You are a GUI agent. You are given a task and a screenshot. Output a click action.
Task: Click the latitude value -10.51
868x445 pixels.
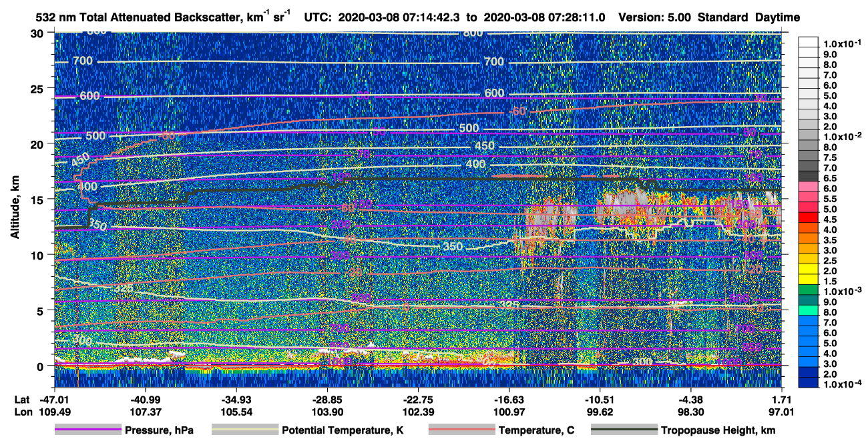[600, 400]
